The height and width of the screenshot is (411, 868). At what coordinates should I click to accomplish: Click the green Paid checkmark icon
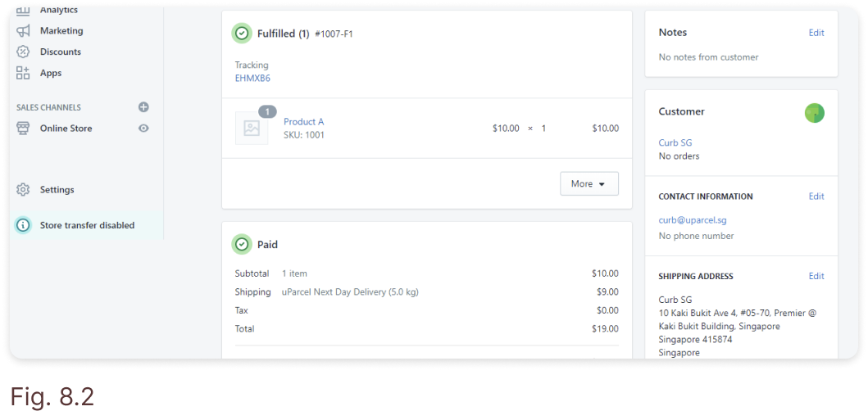[x=242, y=244]
